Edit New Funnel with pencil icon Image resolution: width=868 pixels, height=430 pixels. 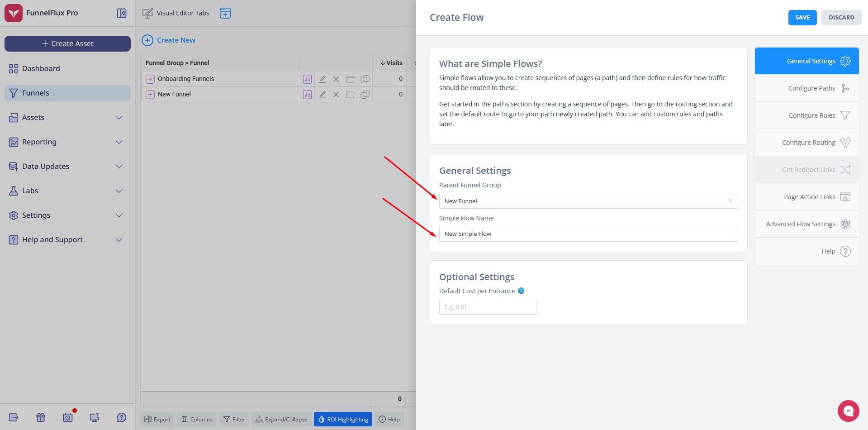pos(322,95)
